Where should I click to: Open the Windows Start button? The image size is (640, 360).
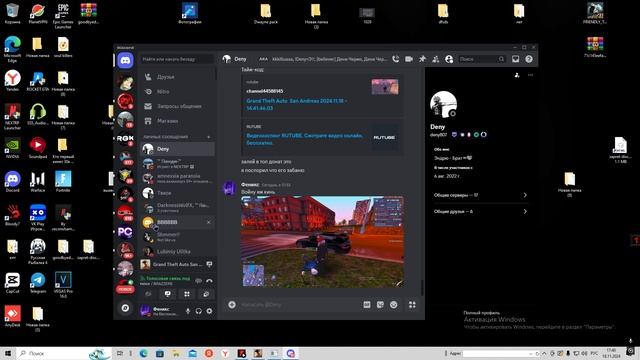pos(8,353)
